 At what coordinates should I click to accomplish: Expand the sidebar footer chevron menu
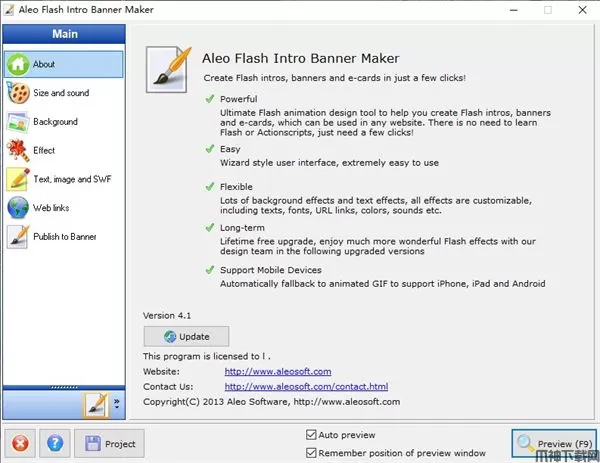point(117,403)
